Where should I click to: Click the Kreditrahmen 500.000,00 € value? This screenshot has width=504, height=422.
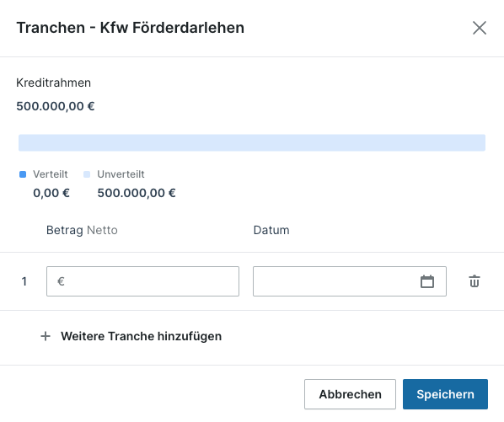coord(56,106)
